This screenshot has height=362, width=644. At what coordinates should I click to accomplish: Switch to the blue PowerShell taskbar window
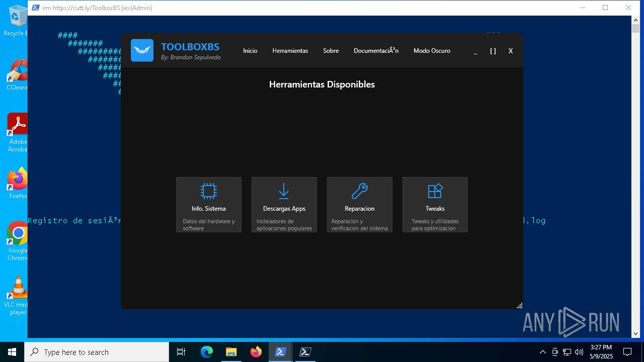281,352
